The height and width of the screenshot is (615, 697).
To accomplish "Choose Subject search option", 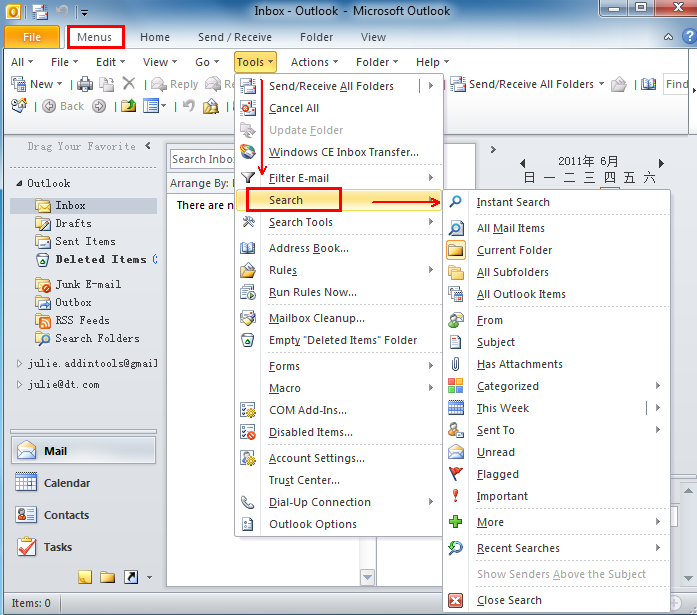I will 557,342.
